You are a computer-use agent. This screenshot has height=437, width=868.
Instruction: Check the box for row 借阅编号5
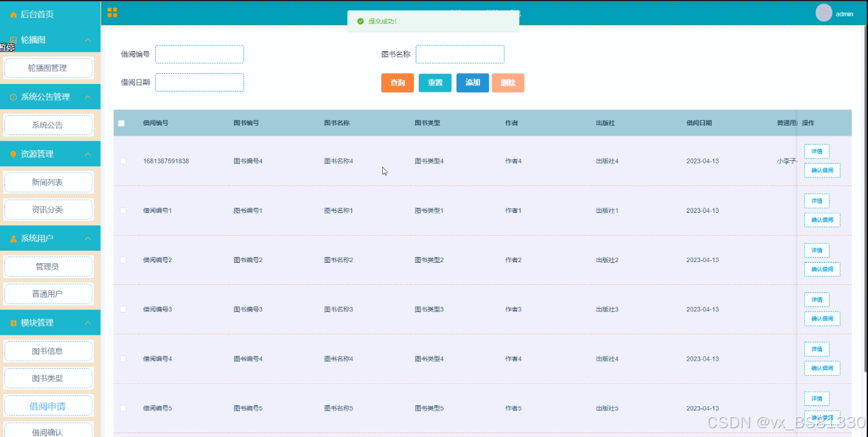coord(123,408)
